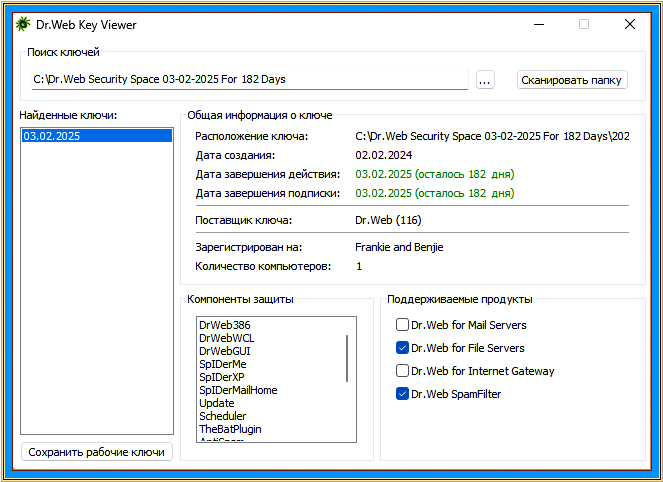Select Update in components list

217,403
